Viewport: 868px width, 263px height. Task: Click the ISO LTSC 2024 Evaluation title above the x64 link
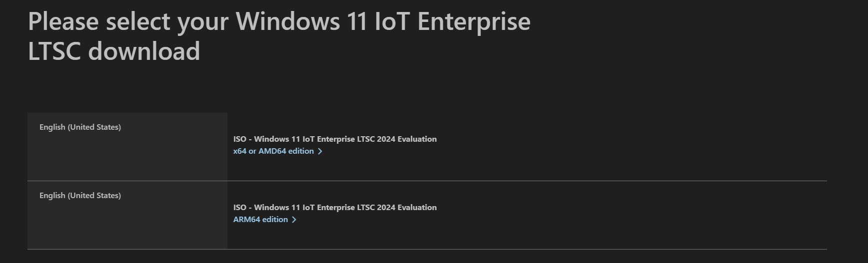click(335, 139)
